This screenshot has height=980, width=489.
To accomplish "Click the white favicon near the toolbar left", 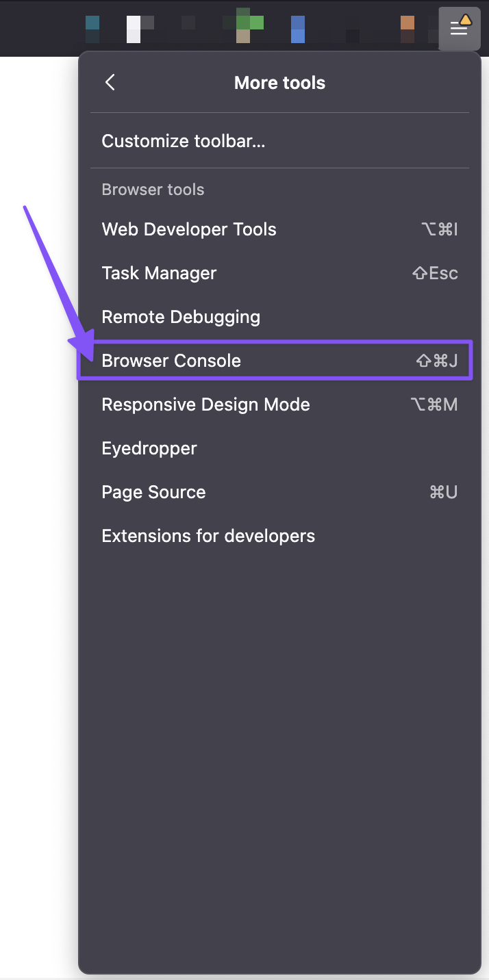I will coord(134,29).
